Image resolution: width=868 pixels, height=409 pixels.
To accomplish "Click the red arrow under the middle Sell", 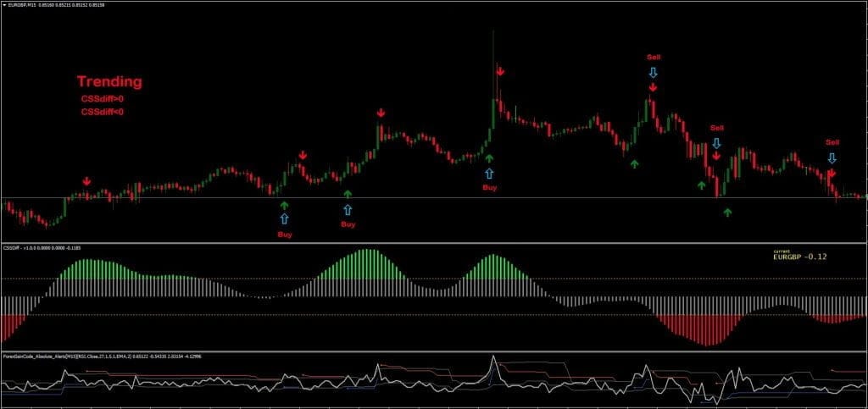I will pos(716,156).
